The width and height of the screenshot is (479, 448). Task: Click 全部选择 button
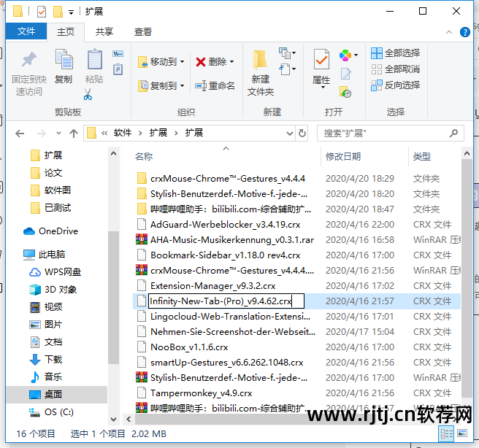(x=395, y=53)
